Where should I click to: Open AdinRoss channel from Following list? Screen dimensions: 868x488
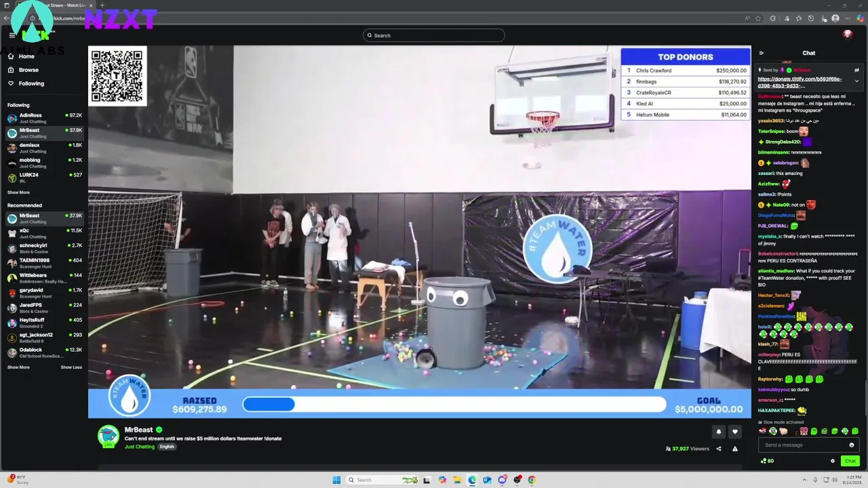tap(44, 118)
